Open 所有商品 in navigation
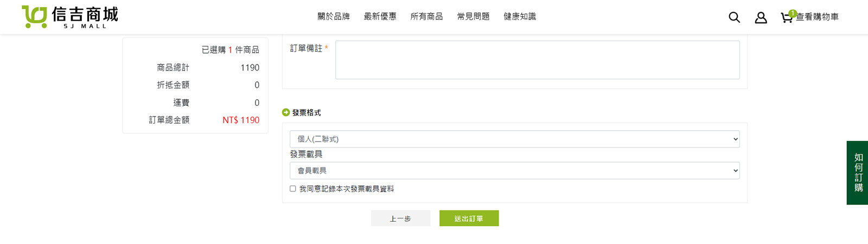 tap(426, 17)
